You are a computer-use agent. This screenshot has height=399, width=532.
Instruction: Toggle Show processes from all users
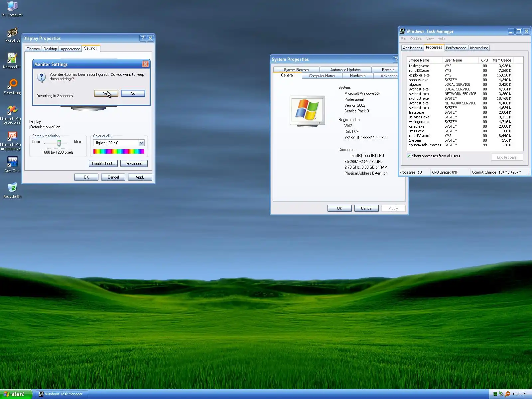pos(409,156)
